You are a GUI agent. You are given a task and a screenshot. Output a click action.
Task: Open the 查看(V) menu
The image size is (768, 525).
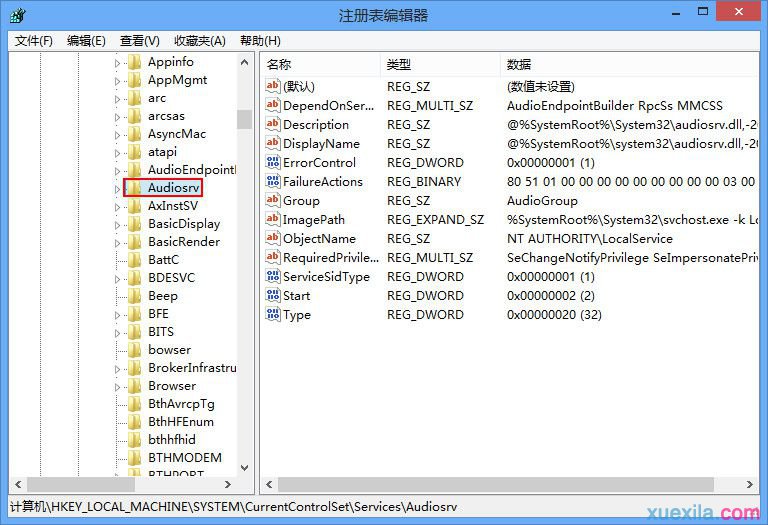(x=140, y=41)
